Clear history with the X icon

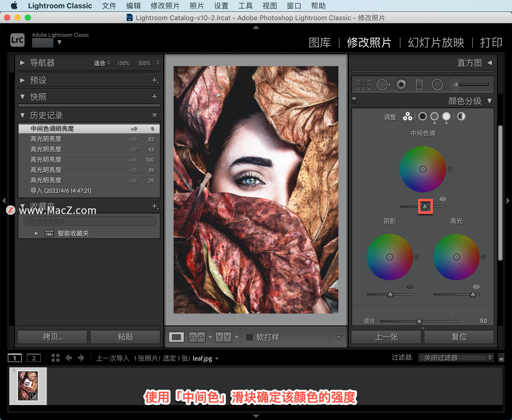tap(154, 115)
